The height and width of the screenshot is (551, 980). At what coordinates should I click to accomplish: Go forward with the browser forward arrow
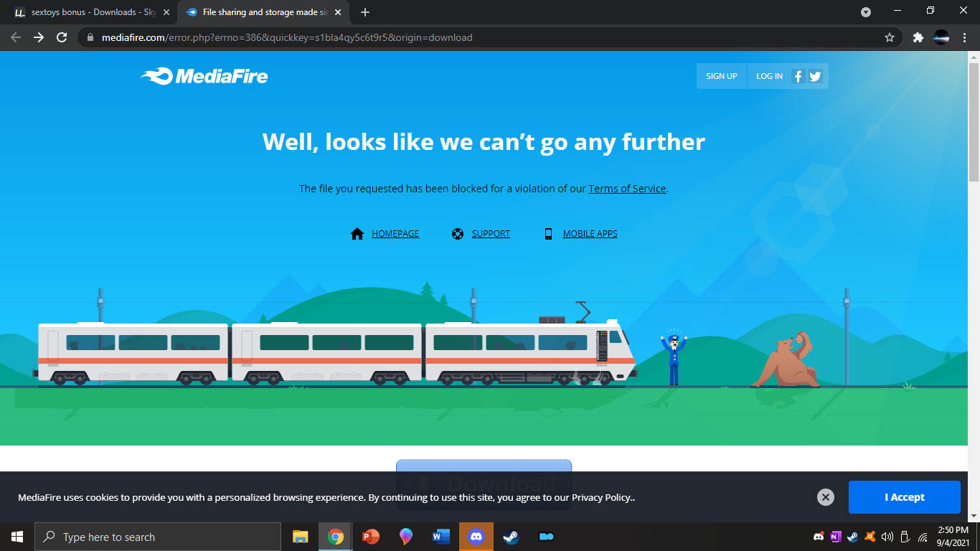coord(39,37)
